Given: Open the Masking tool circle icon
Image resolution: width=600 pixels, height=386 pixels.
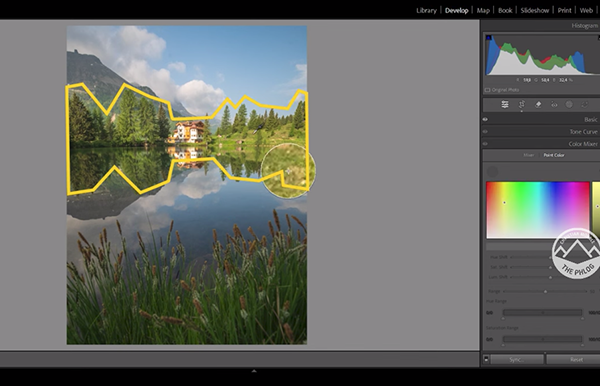Looking at the screenshot, I should [x=569, y=104].
